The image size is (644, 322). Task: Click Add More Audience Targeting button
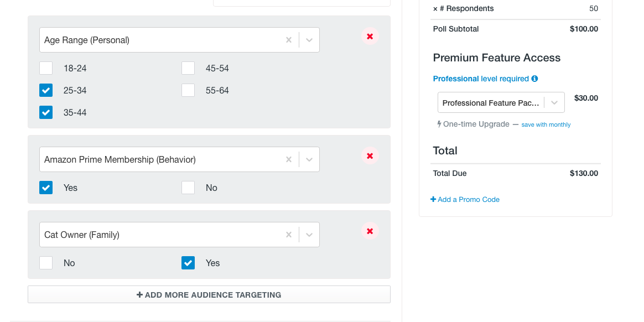click(x=209, y=295)
